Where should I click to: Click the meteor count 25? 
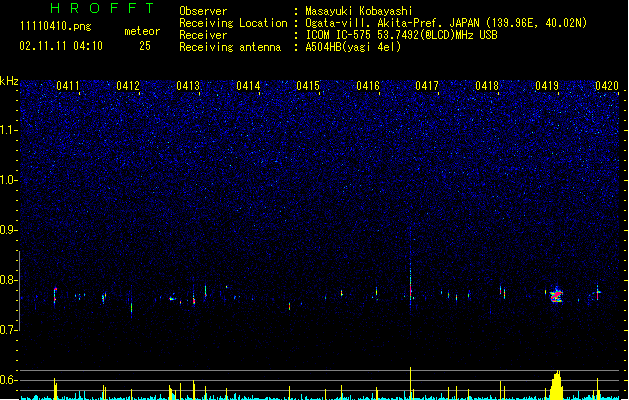[145, 46]
